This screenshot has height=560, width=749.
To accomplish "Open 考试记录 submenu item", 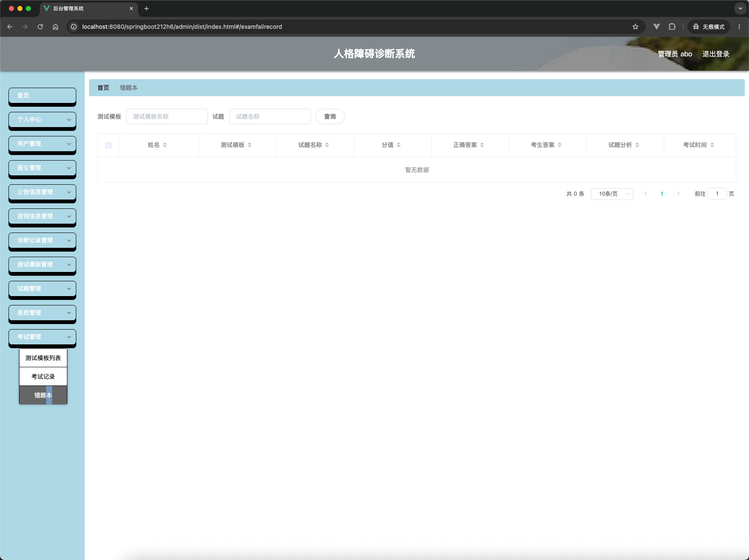I will click(43, 377).
